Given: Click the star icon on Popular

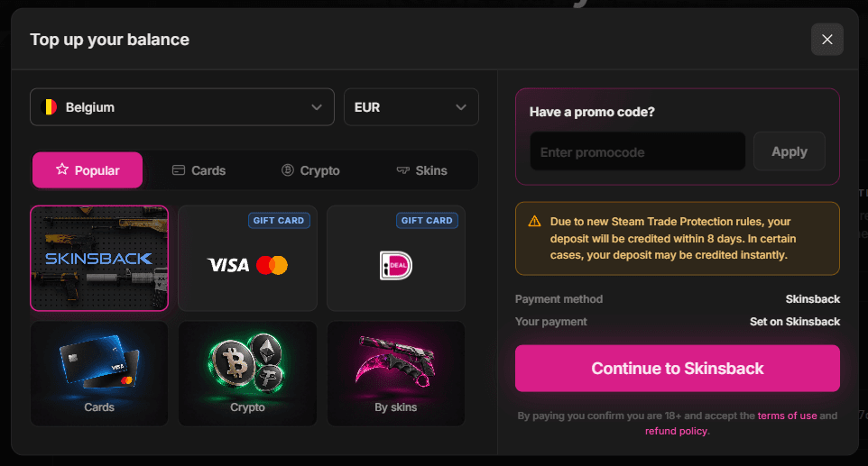Looking at the screenshot, I should coord(62,169).
